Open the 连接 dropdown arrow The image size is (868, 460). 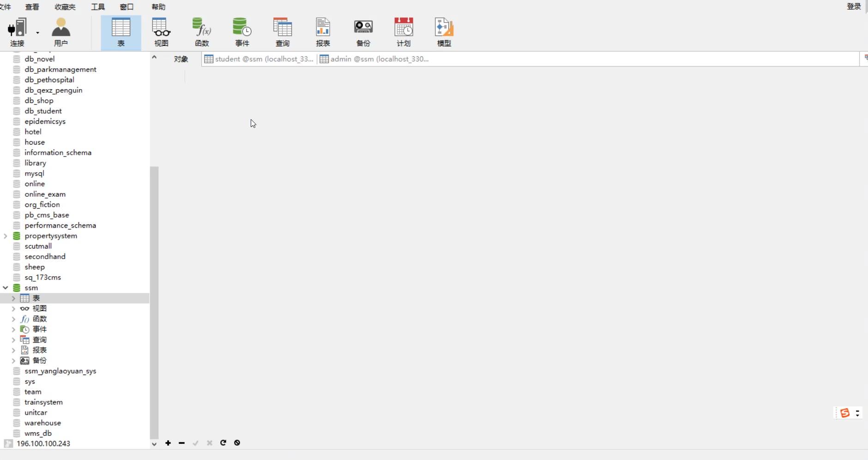pos(38,33)
